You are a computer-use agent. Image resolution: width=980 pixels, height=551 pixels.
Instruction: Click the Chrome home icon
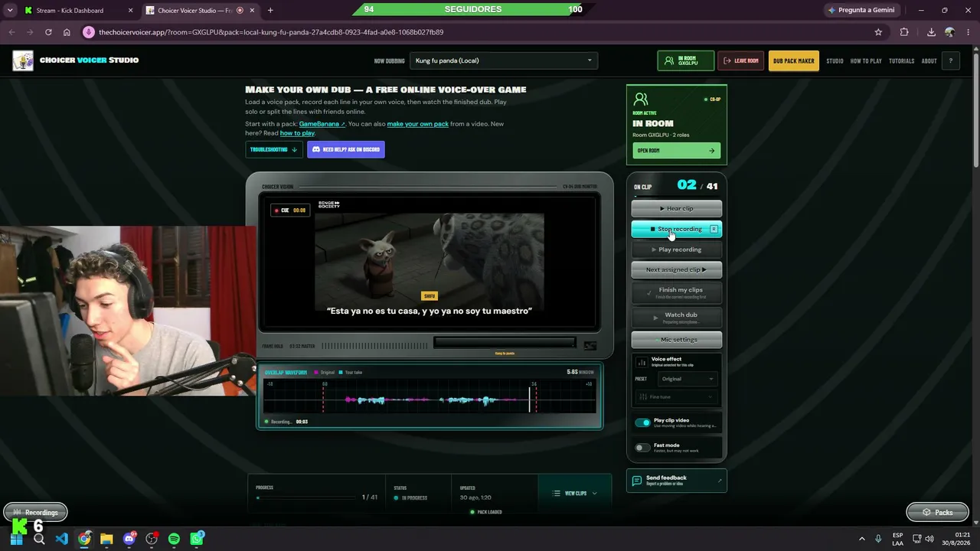tap(67, 32)
